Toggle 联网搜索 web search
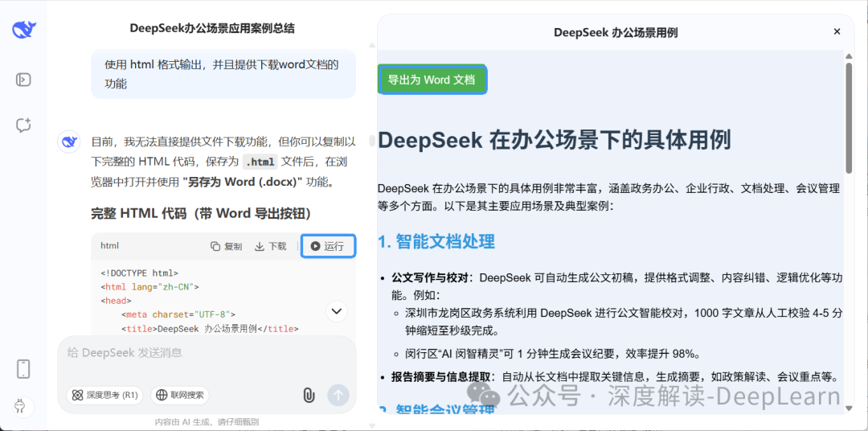 coord(180,395)
